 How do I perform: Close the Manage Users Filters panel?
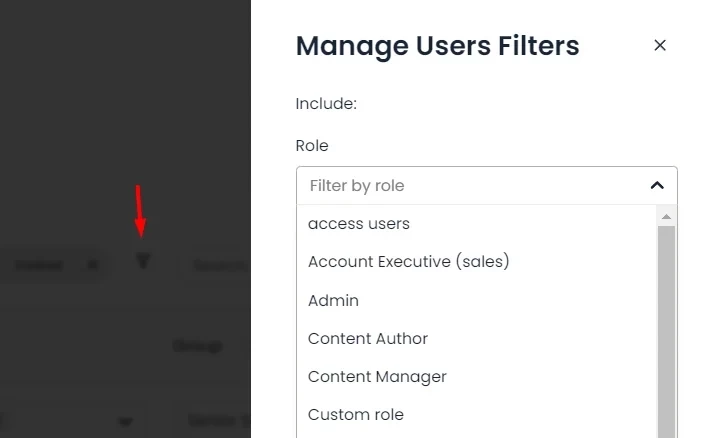pyautogui.click(x=659, y=45)
